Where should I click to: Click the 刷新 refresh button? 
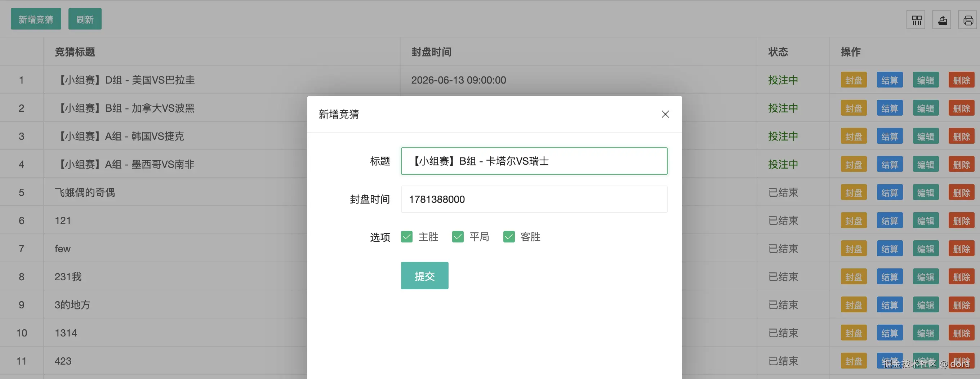pos(85,19)
